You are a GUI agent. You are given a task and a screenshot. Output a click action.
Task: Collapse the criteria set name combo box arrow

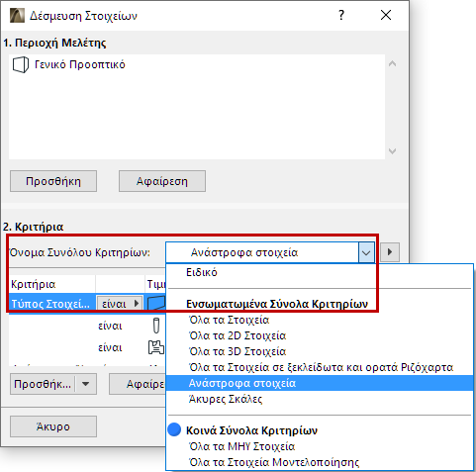click(x=366, y=252)
